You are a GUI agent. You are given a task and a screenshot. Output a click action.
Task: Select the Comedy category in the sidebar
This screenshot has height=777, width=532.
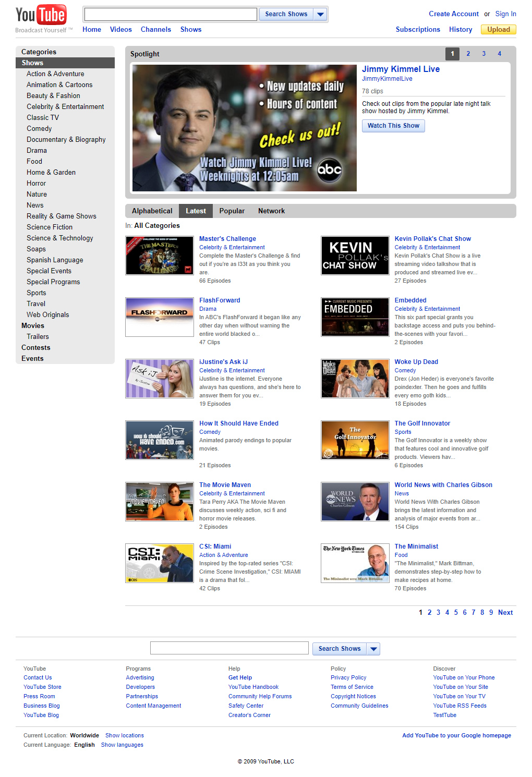pos(39,129)
